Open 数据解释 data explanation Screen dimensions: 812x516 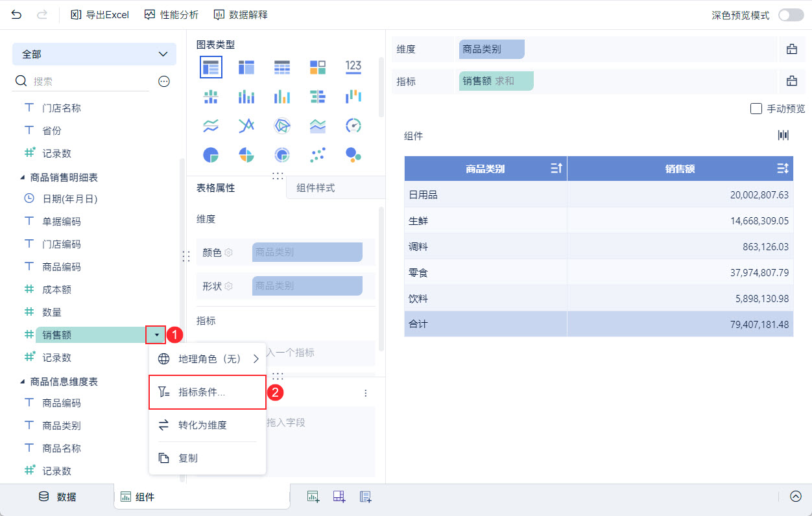tap(240, 14)
